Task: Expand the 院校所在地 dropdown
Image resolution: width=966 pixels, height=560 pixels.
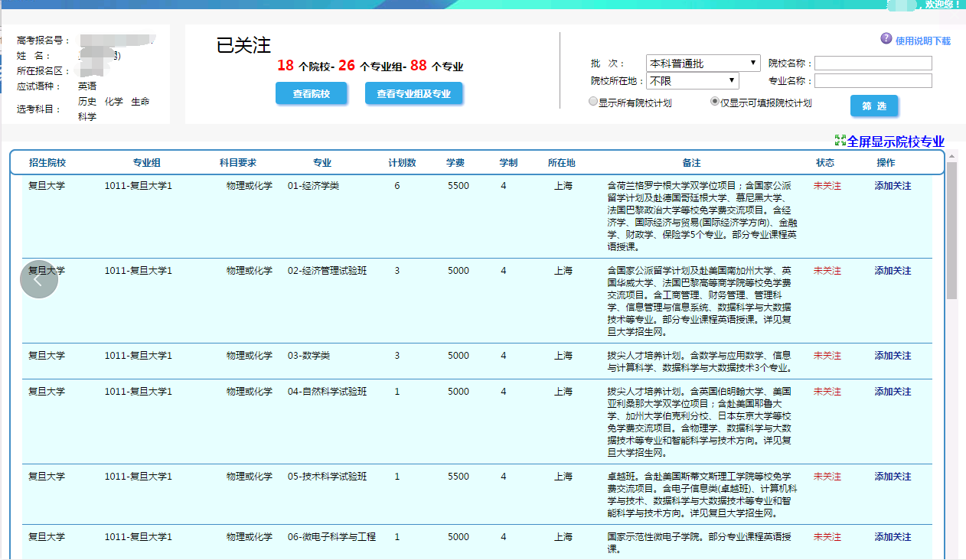Action: [x=693, y=80]
